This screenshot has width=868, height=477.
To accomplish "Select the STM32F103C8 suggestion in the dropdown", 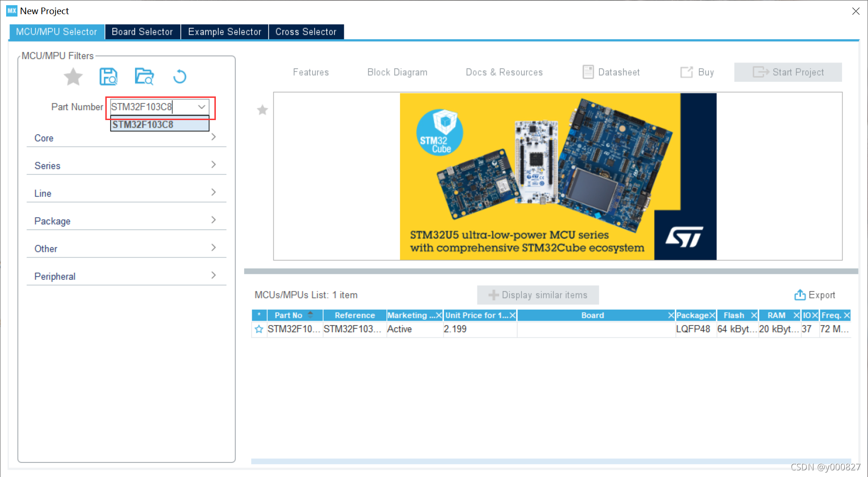I will (x=160, y=124).
